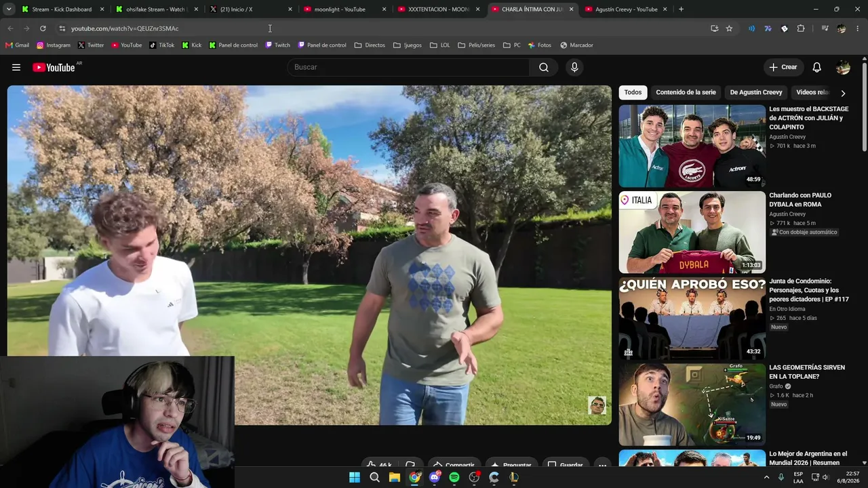Expand the LOL bookmarks folder
Viewport: 868px width, 488px height.
click(x=439, y=45)
